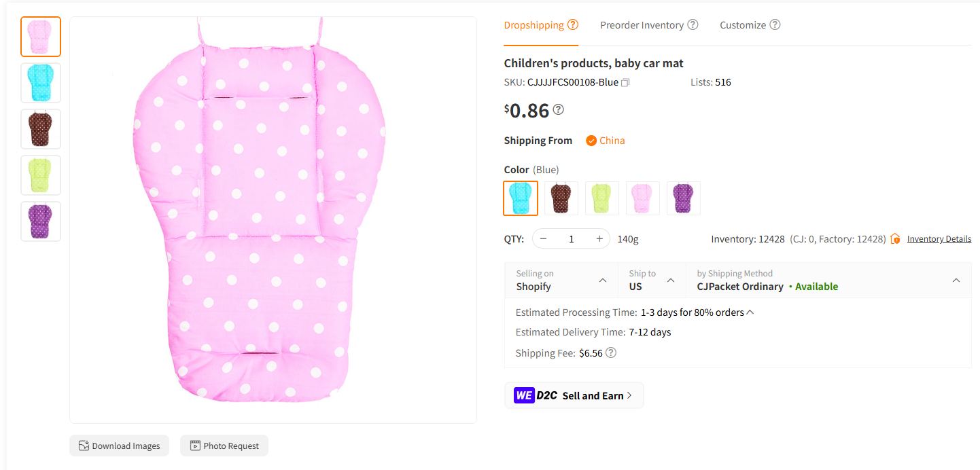
Task: Select the China shipping origin toggle
Action: click(x=605, y=140)
